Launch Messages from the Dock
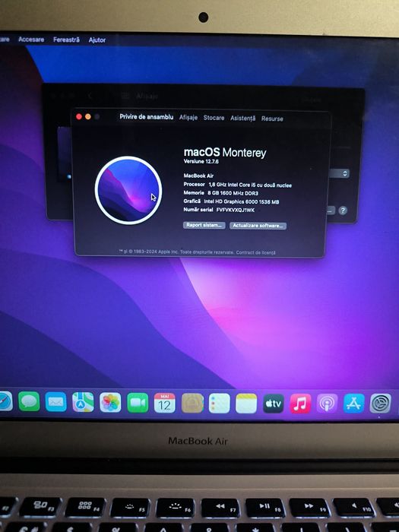The width and height of the screenshot is (399, 532). [29, 401]
